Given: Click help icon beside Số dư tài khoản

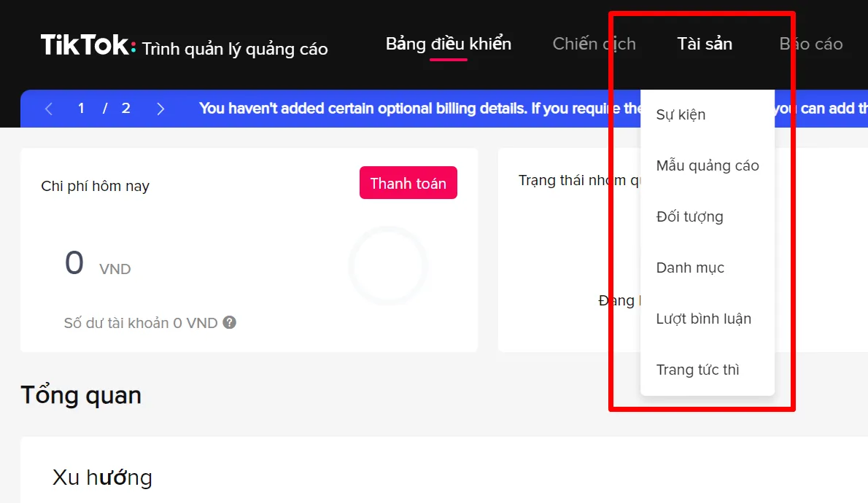Looking at the screenshot, I should pos(230,323).
